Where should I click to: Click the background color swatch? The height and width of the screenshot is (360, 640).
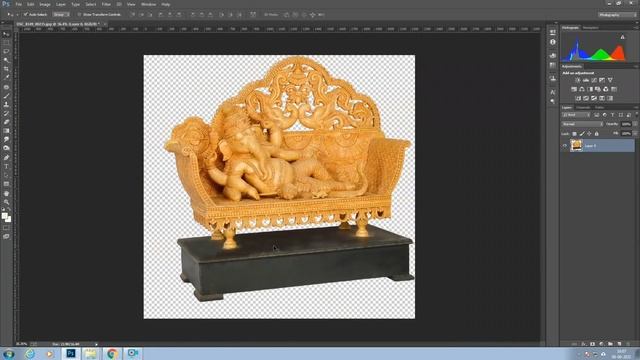pyautogui.click(x=9, y=220)
